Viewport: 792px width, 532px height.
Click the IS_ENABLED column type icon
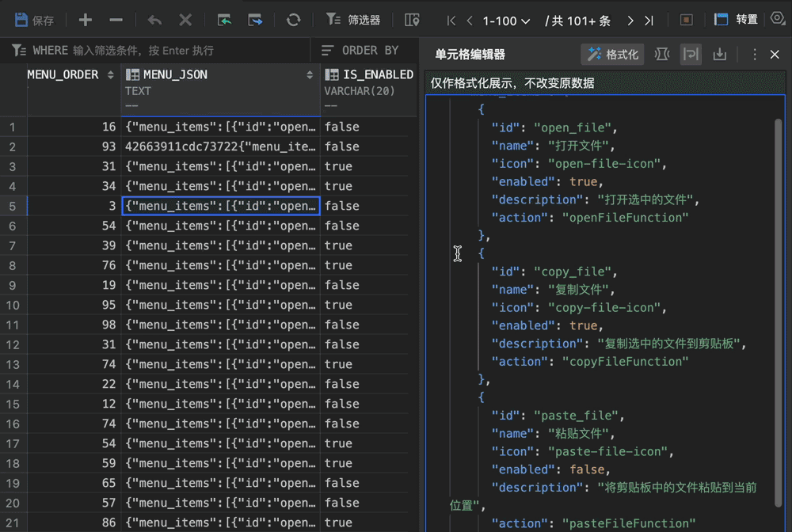tap(331, 74)
